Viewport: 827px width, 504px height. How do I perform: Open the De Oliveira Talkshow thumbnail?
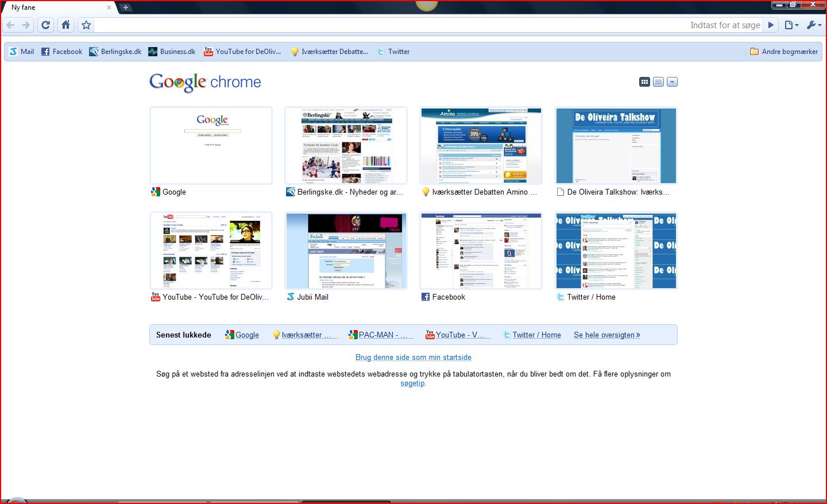pos(616,145)
